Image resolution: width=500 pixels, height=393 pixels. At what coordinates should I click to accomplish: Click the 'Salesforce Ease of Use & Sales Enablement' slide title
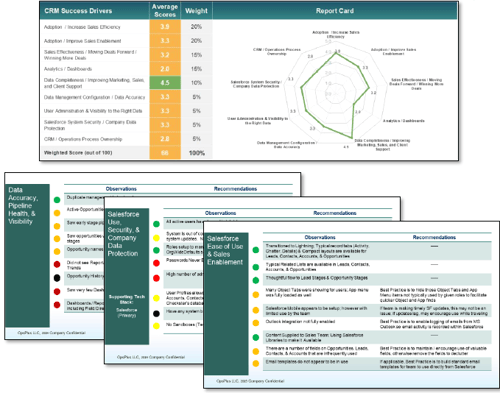225,250
